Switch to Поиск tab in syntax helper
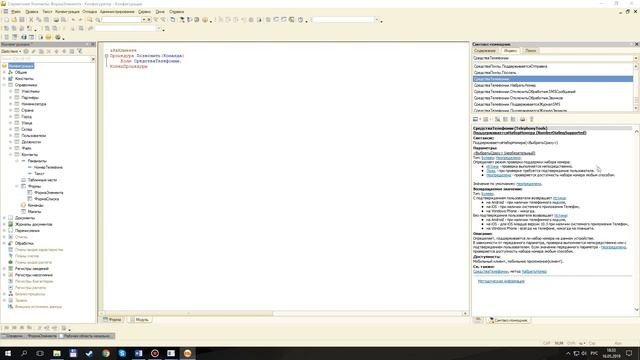This screenshot has height=360, width=640. (x=531, y=51)
